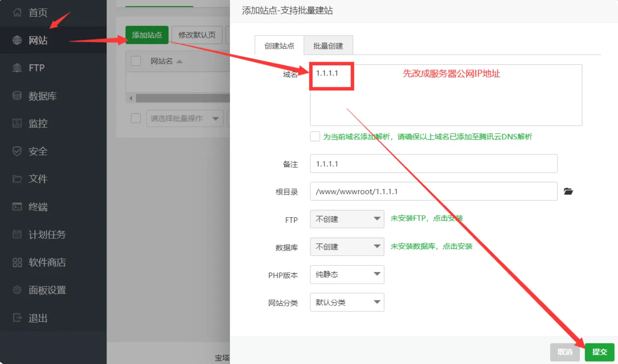This screenshot has width=618, height=364.
Task: Cancel the dialog with 取消
Action: 565,352
